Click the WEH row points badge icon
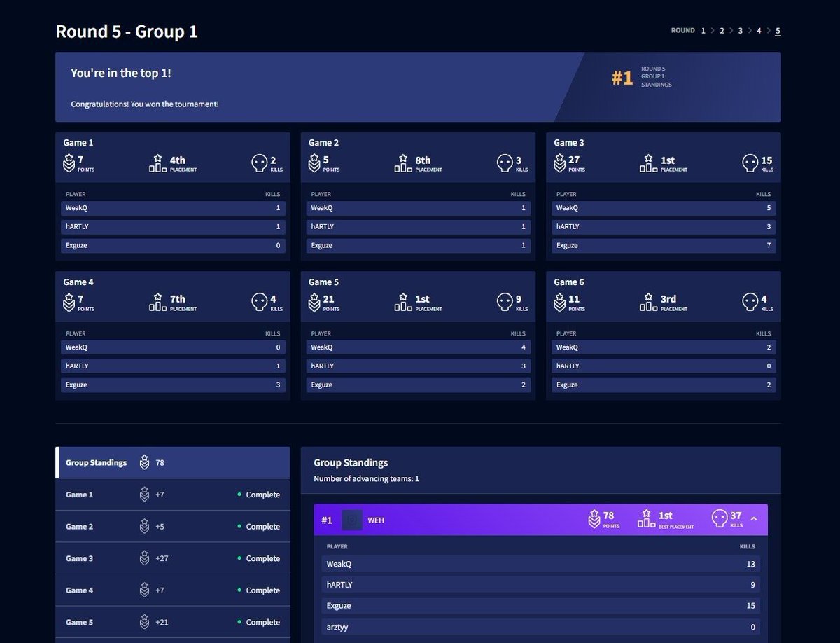The width and height of the screenshot is (840, 643). pos(594,519)
